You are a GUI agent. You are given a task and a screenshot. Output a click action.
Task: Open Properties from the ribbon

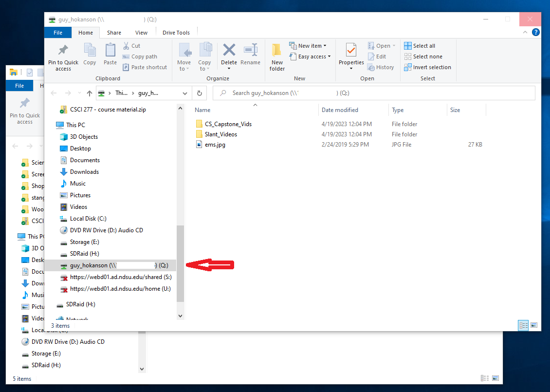click(351, 51)
